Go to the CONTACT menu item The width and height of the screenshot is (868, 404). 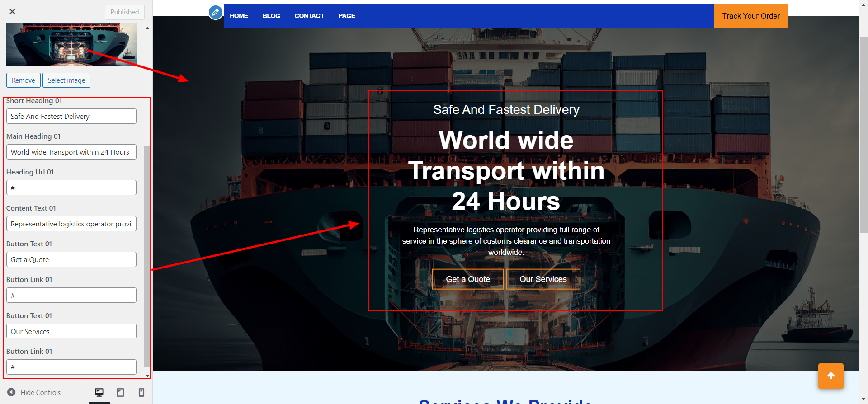click(309, 16)
